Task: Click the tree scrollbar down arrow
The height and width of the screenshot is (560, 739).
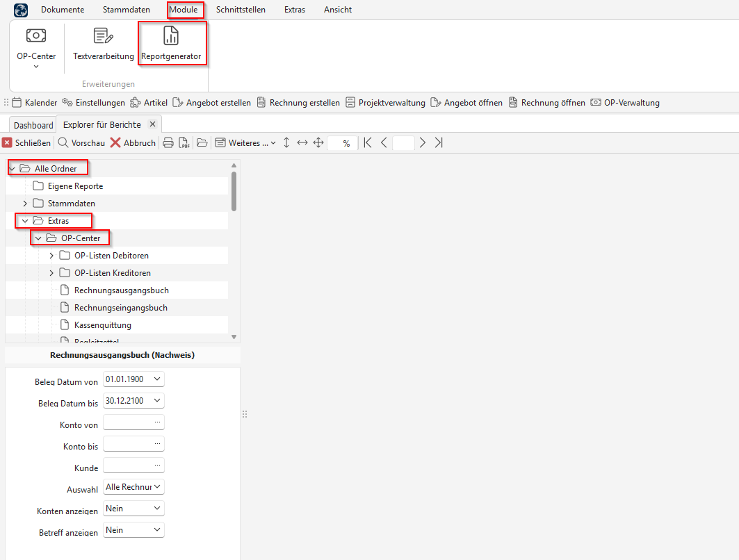Action: [234, 337]
